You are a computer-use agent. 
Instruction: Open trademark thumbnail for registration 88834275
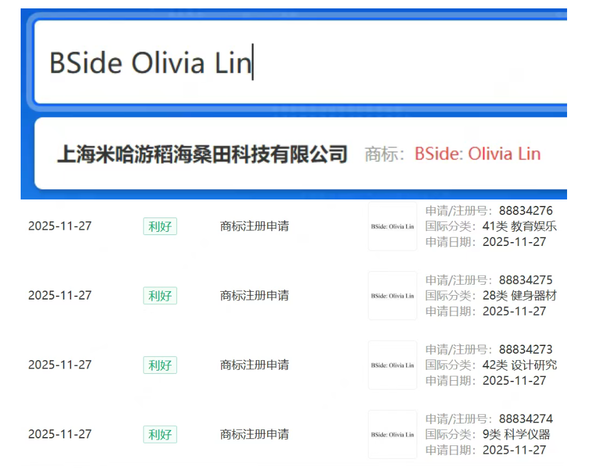click(x=393, y=296)
